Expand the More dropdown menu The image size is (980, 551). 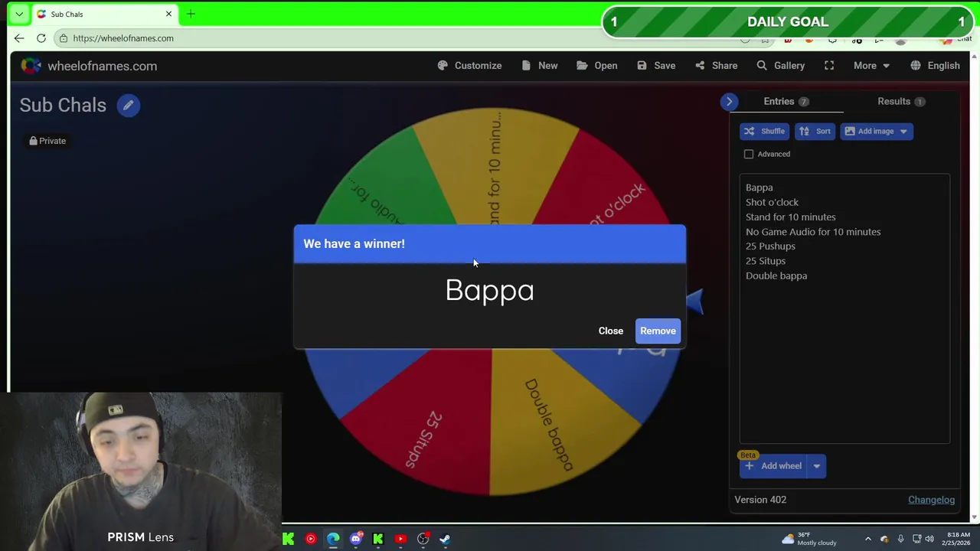tap(871, 66)
